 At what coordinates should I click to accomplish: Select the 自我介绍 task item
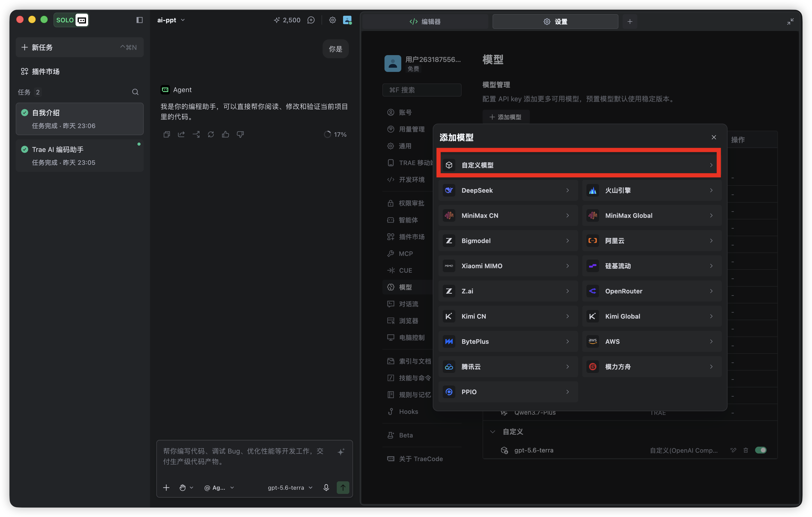coord(79,119)
